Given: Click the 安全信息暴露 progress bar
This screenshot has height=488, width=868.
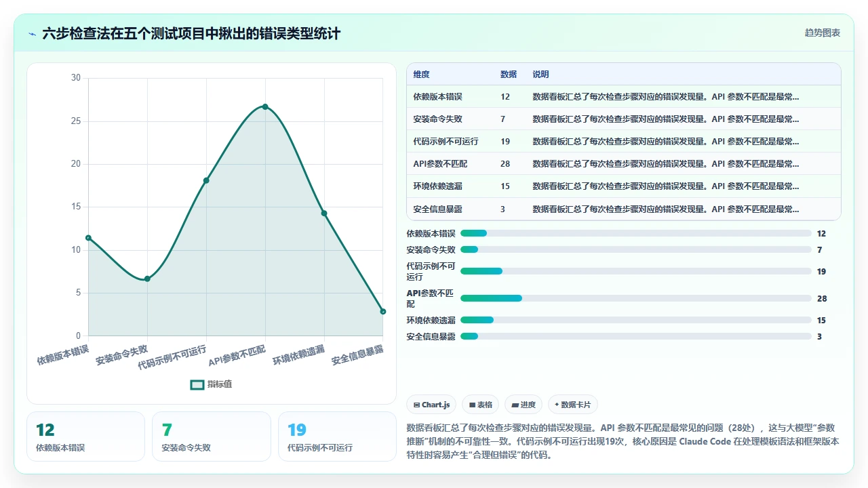Looking at the screenshot, I should coord(635,336).
